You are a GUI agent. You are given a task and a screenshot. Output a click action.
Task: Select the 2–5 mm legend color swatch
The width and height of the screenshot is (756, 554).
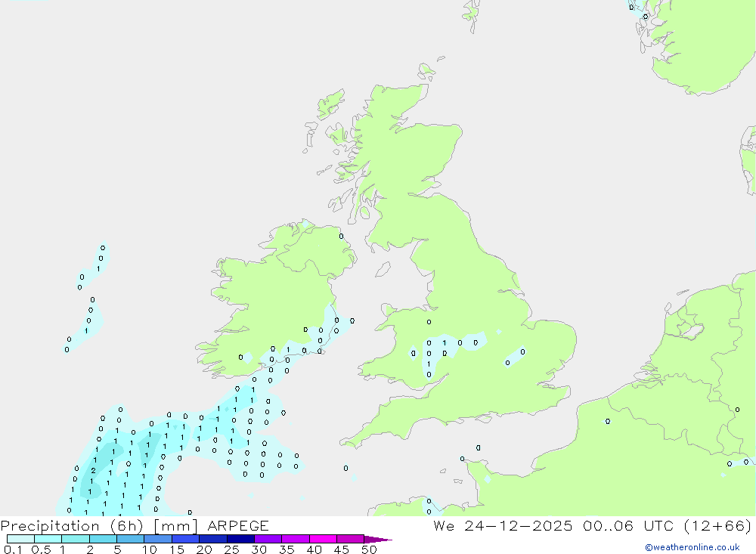(x=103, y=539)
